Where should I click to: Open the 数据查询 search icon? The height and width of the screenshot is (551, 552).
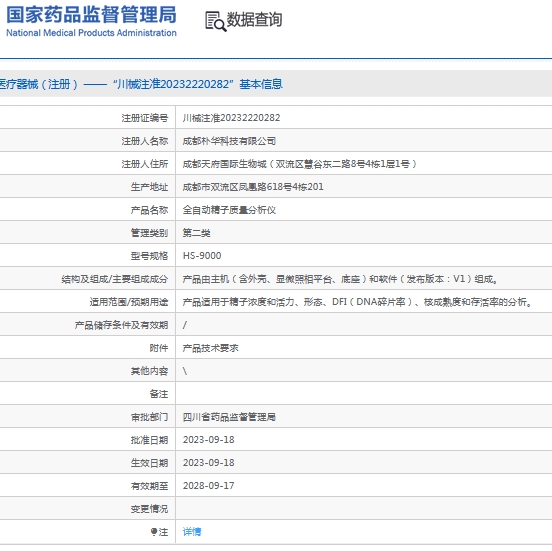click(x=215, y=21)
